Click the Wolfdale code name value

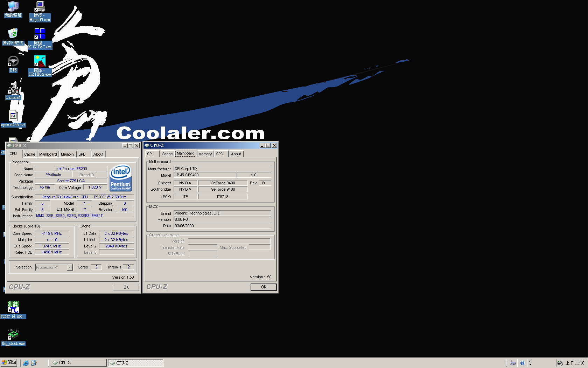(x=54, y=175)
